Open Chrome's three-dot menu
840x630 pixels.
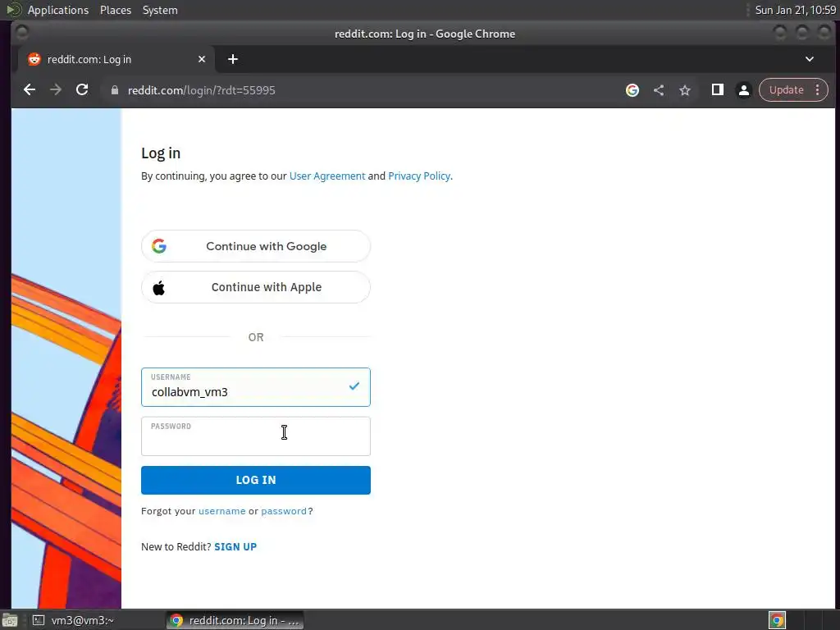click(818, 90)
